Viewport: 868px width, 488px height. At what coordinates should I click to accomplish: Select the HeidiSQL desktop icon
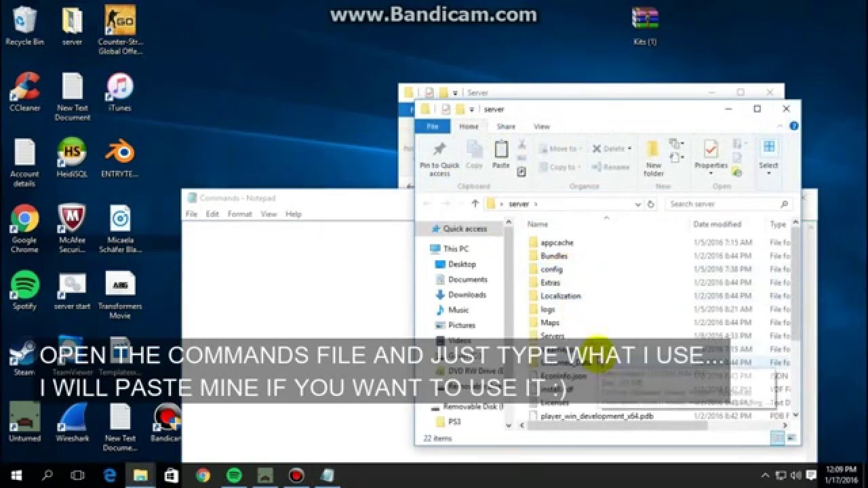[72, 158]
